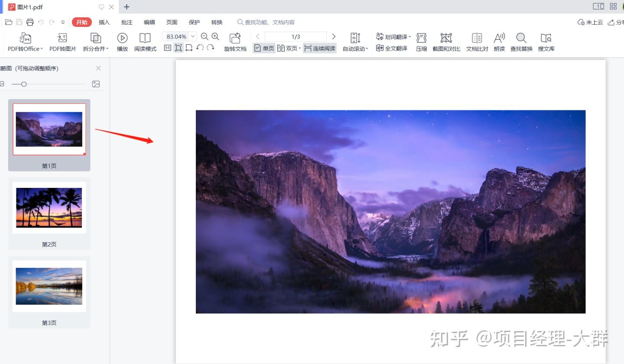
Task: Toggle 双页 double page view
Action: (287, 48)
